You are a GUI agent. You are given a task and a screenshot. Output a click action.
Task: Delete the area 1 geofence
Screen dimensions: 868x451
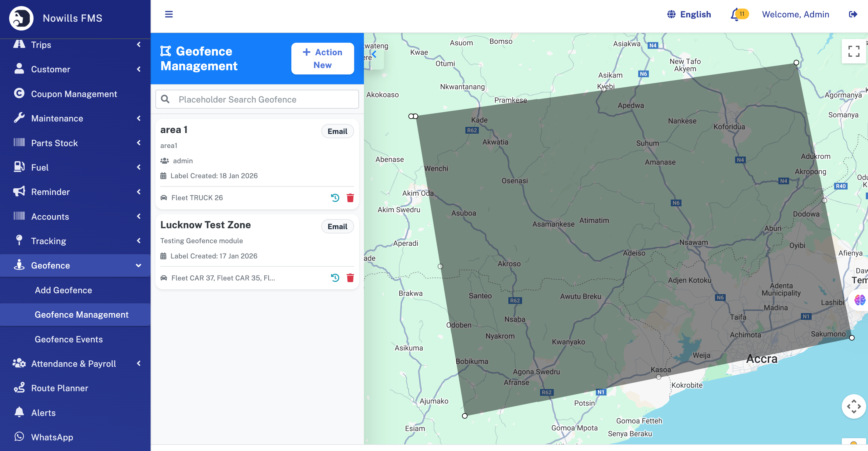(350, 198)
